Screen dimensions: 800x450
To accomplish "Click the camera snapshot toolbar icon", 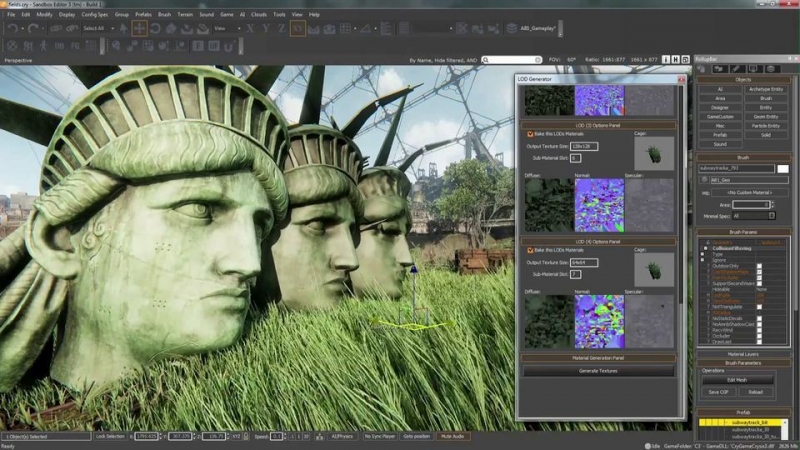I will pyautogui.click(x=330, y=28).
